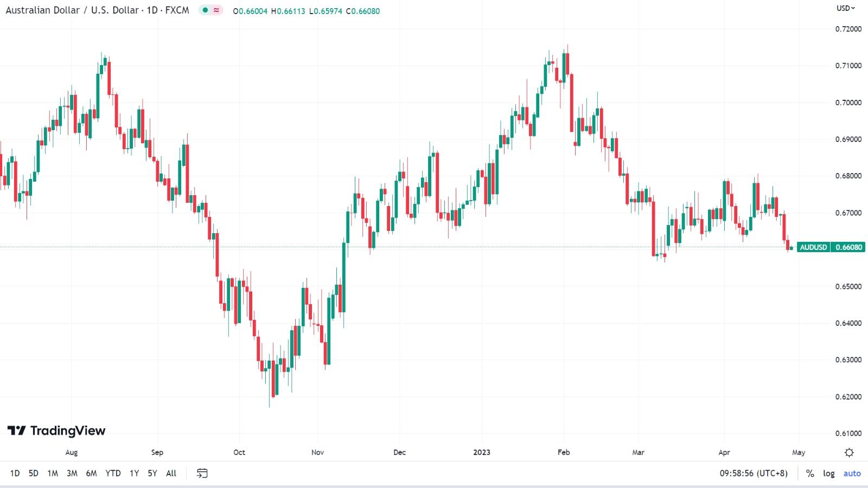Screen dimensions: 868x488
Task: Click the 0.70000 price axis label
Action: 848,102
